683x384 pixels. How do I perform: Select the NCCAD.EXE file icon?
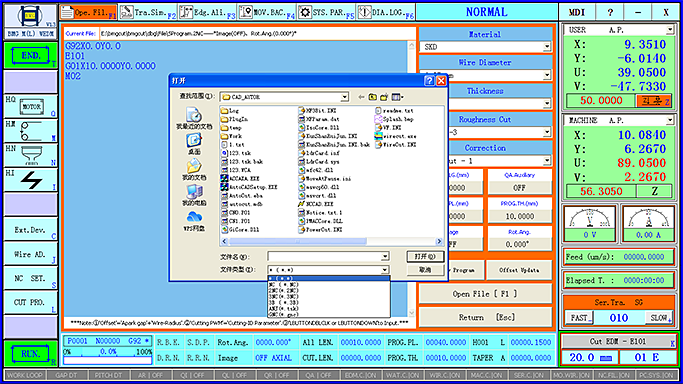coord(301,204)
